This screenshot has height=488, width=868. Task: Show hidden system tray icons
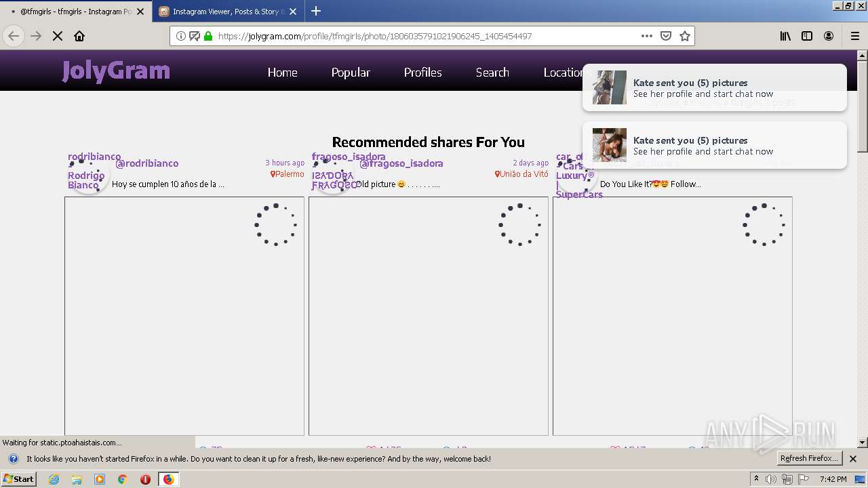757,479
